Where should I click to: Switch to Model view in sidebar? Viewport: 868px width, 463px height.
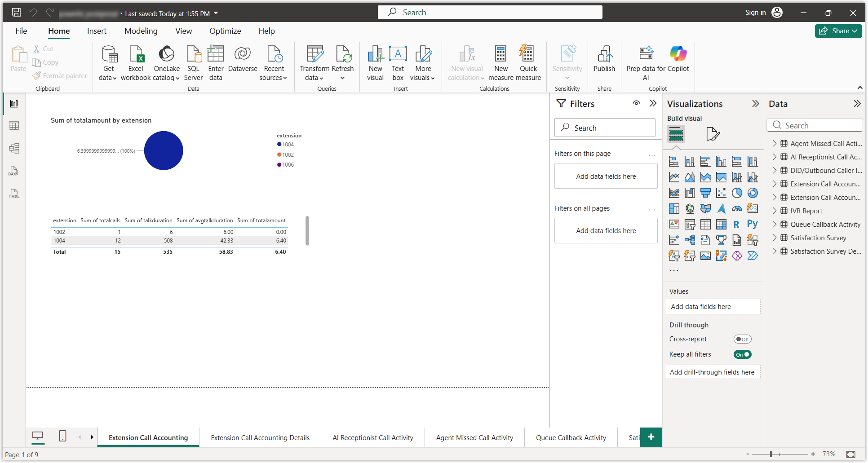(x=14, y=148)
